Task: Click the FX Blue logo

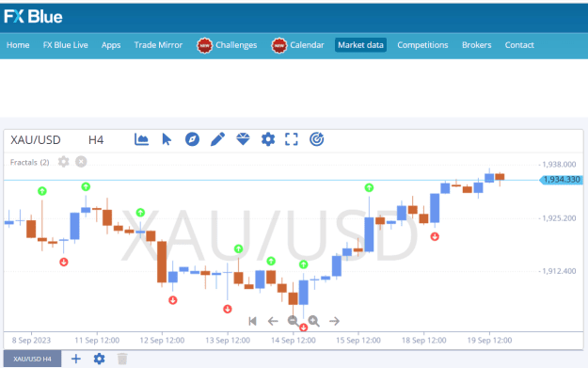Action: pos(33,17)
